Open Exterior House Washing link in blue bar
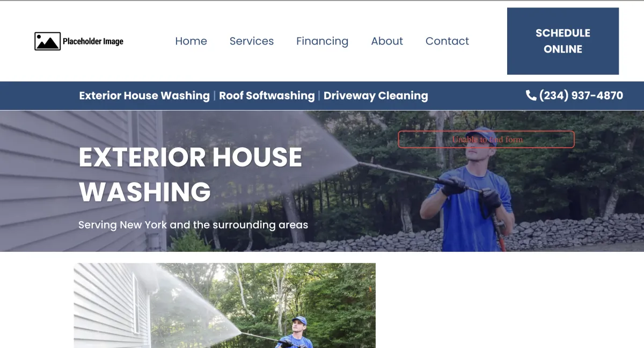Screen dimensions: 644x348 [144, 96]
